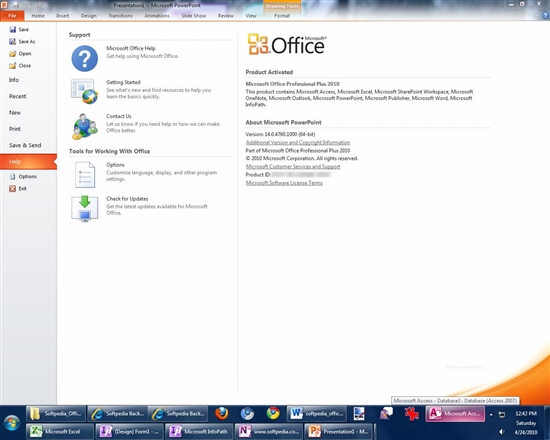550x440 pixels.
Task: Click the Check for Updates download icon
Action: [x=85, y=209]
